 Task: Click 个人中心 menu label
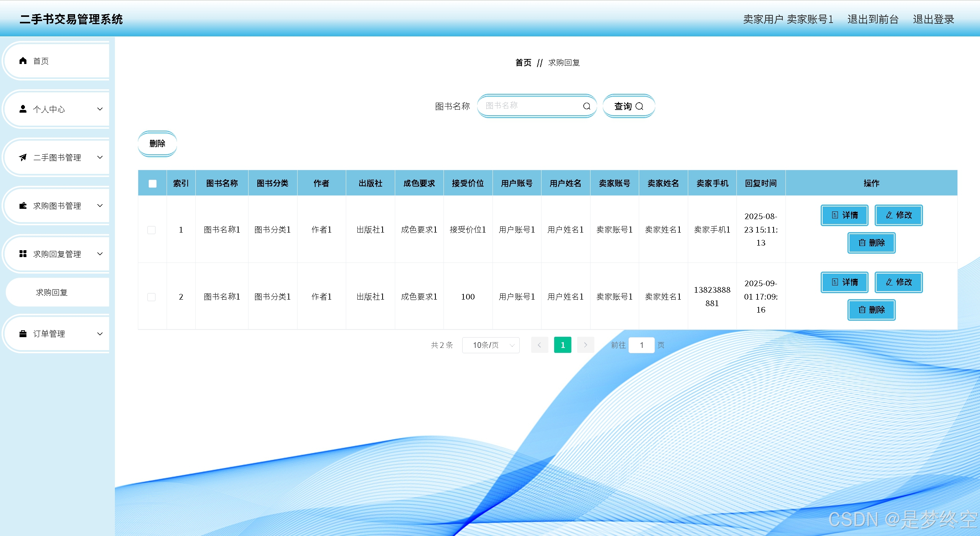pos(49,109)
